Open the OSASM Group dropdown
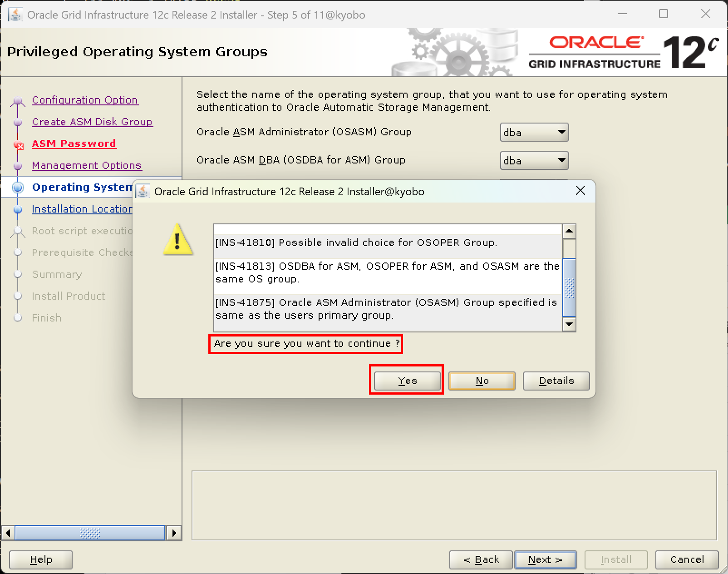Screen dimensions: 728x574 534,132
